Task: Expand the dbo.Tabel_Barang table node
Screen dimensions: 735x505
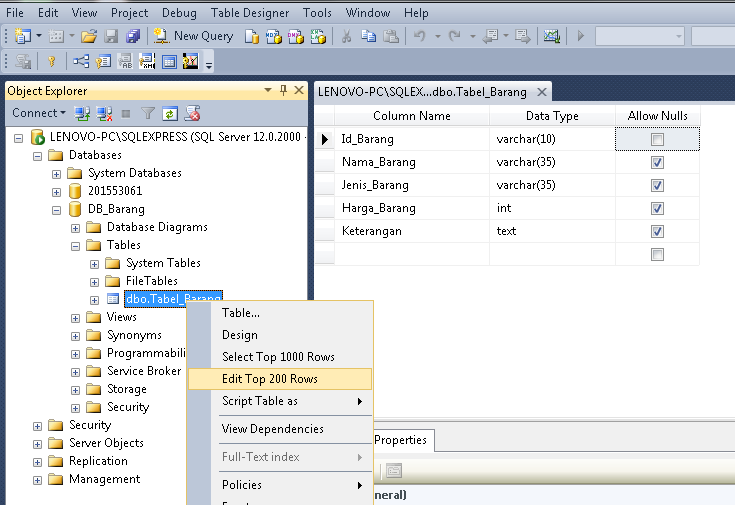Action: (94, 300)
